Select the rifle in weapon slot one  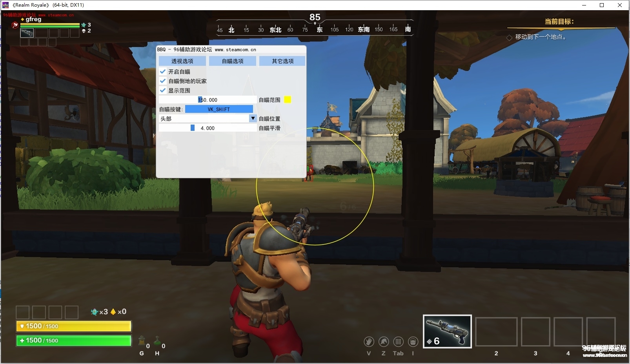[447, 331]
